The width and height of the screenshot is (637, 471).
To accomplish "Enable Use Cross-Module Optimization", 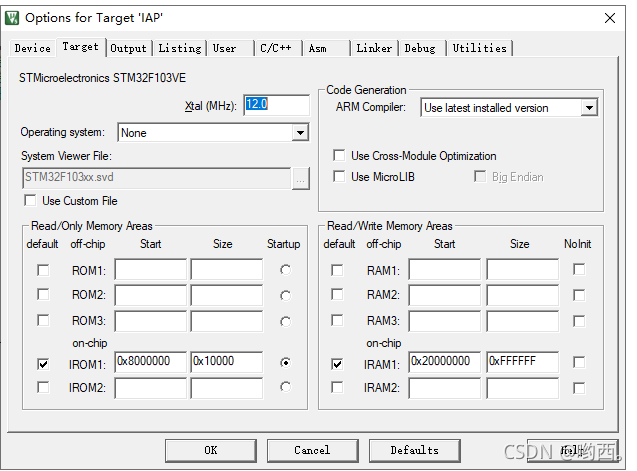I will [x=339, y=155].
